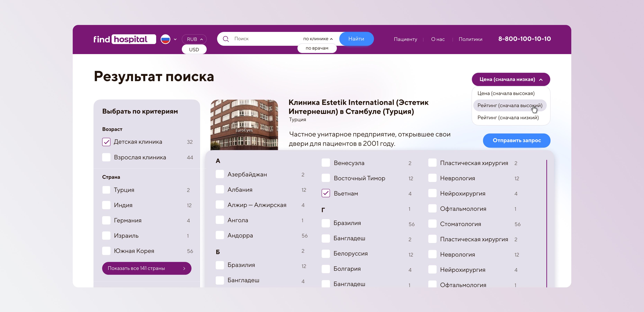Click Отправить запрос button
This screenshot has width=644, height=312.
click(517, 140)
